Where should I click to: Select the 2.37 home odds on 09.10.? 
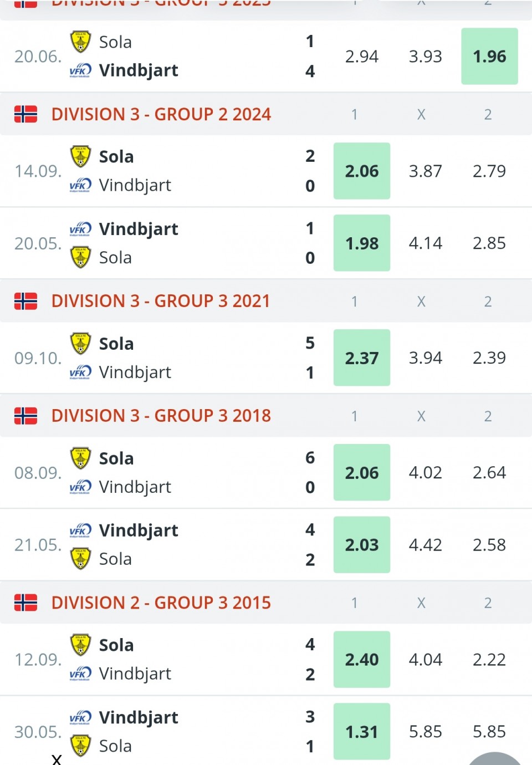point(362,358)
